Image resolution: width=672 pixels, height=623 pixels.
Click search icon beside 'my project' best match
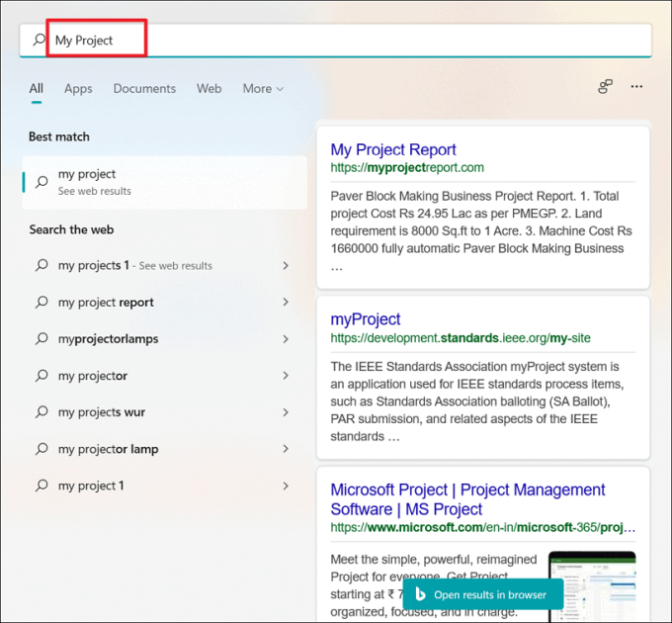point(42,182)
